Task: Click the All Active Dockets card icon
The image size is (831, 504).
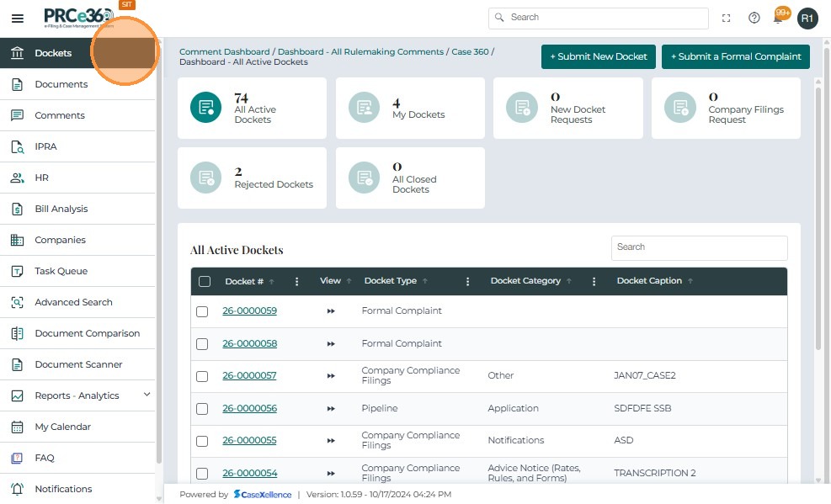Action: click(205, 108)
